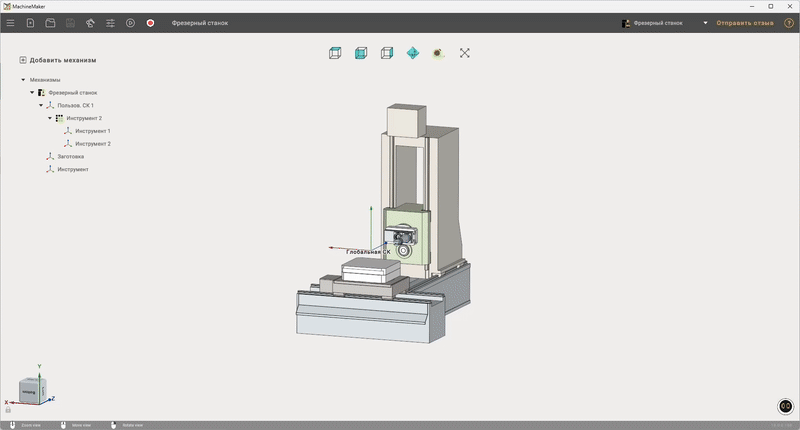
Task: Click the open folder toolbar icon
Action: (50, 23)
